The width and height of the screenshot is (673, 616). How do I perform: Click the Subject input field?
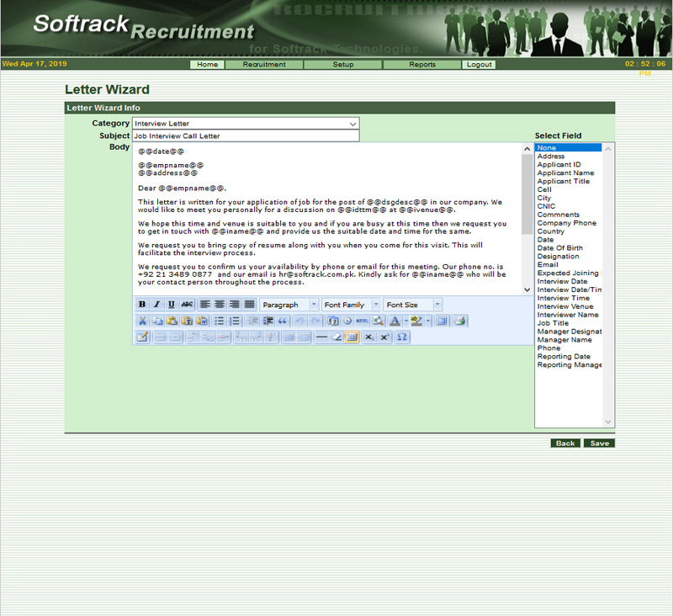pos(246,135)
